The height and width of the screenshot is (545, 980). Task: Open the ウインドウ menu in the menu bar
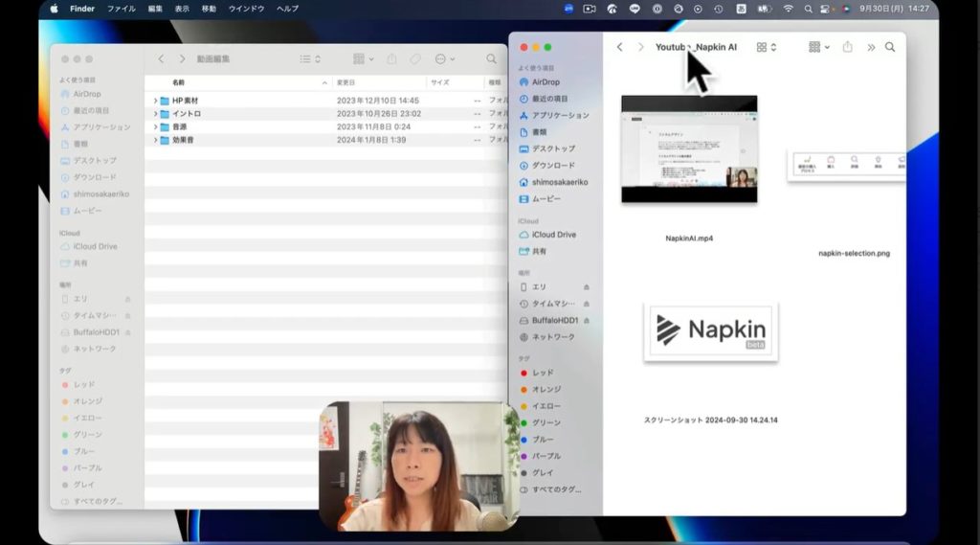click(246, 9)
